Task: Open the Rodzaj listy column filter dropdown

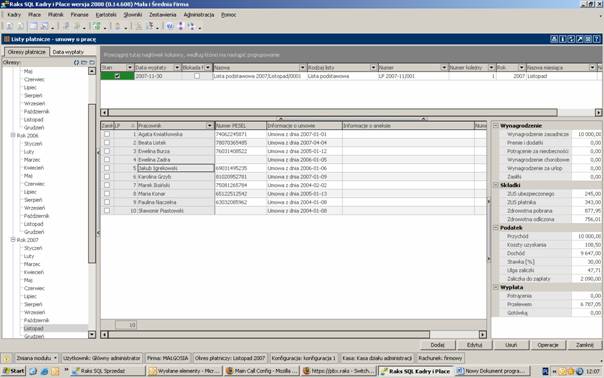Action: (x=373, y=67)
